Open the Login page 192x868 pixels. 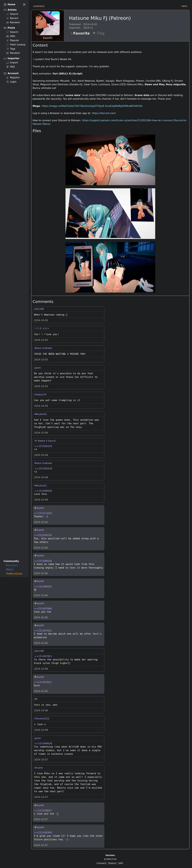(13, 82)
